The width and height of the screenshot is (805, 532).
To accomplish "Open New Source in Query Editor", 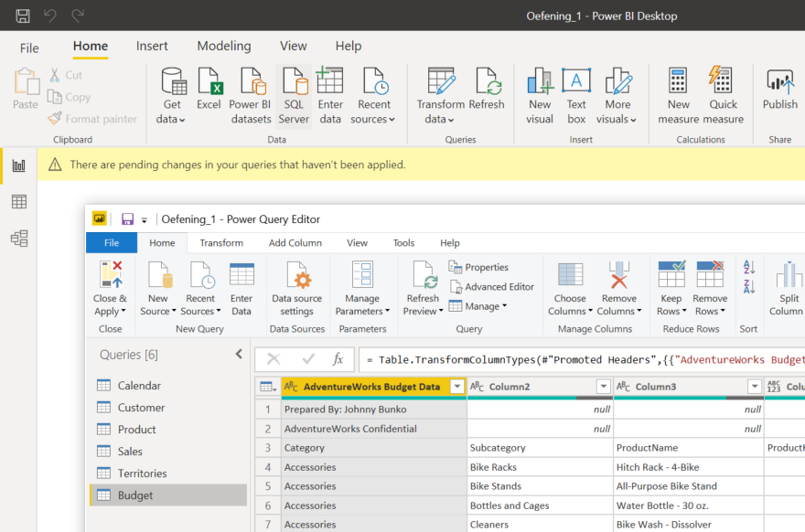I will (x=158, y=289).
